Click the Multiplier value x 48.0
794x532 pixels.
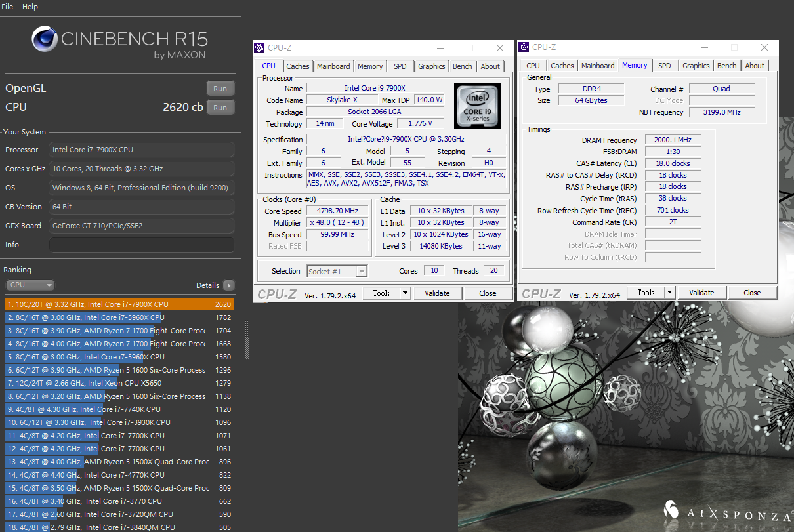point(339,223)
